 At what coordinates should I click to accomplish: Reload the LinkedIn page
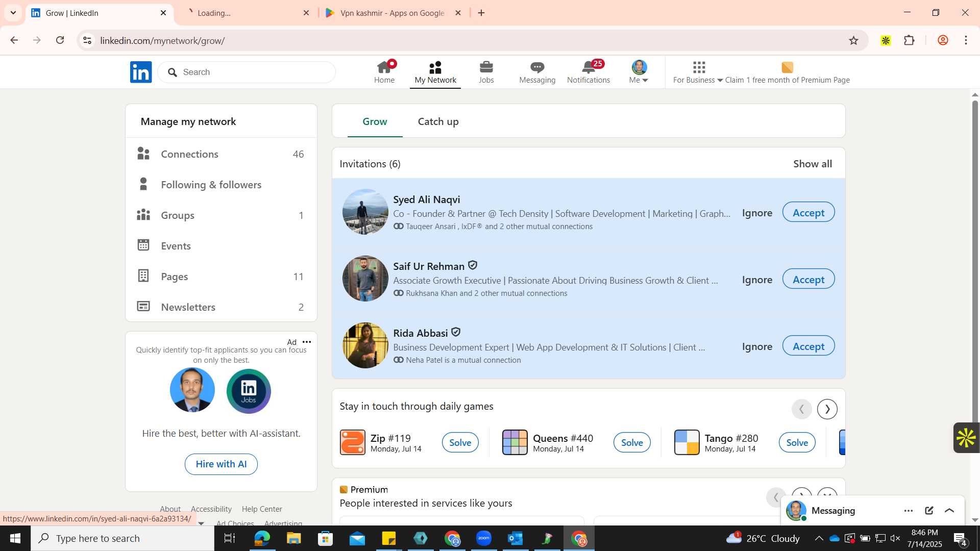point(60,40)
